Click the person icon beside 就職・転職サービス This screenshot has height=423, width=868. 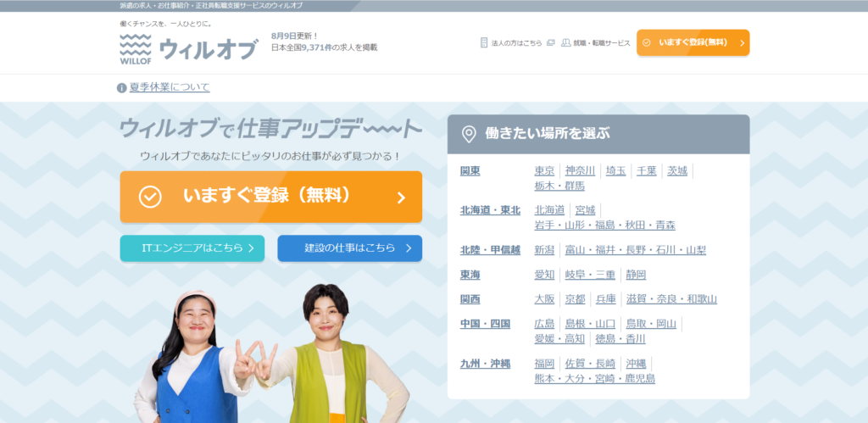pyautogui.click(x=565, y=42)
